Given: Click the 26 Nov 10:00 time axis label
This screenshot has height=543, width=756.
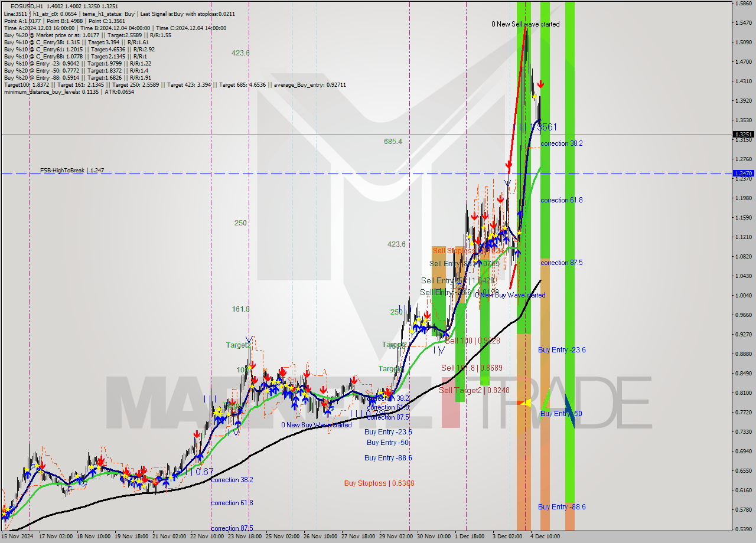Looking at the screenshot, I should point(319,537).
